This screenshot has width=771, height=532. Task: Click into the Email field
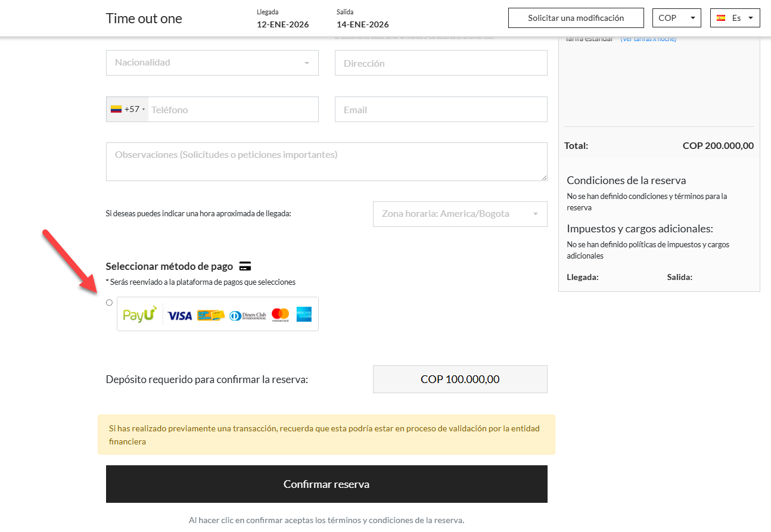click(441, 110)
